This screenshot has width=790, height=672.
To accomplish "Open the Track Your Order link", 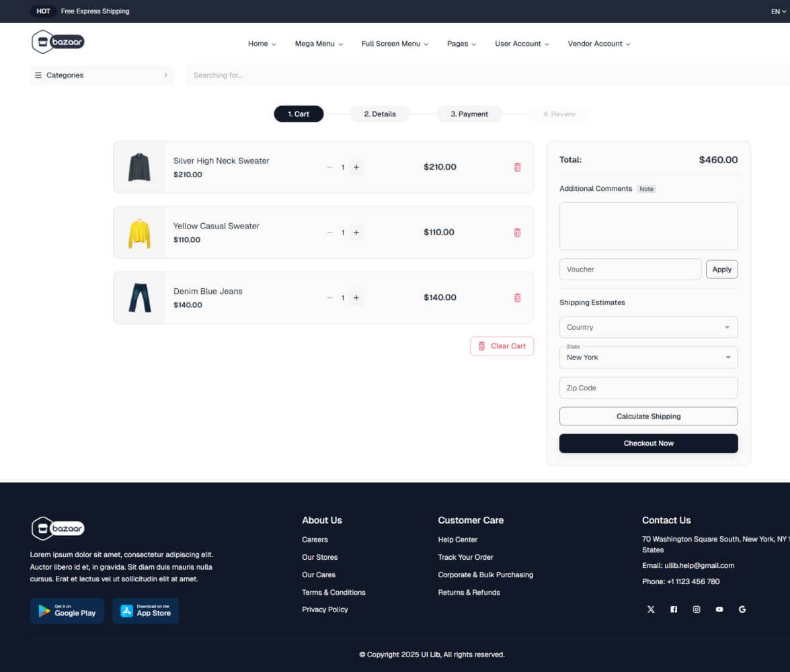I will [x=465, y=557].
